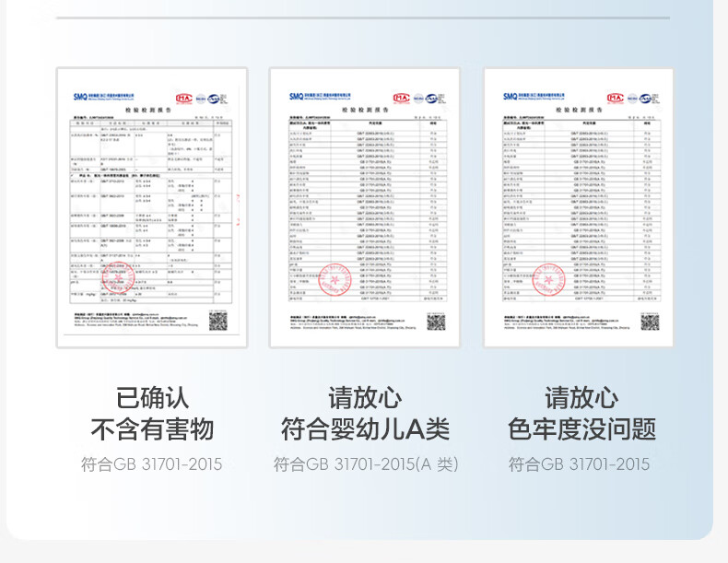Screen dimensions: 728x563
Task: Click the '色牢度没问题' heading
Action: tap(581, 428)
